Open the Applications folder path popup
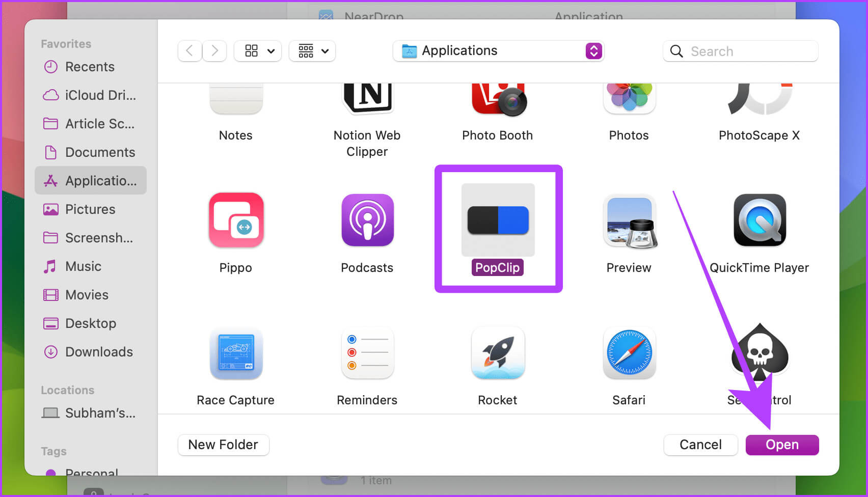Screen dimensions: 868x497 [x=498, y=51]
